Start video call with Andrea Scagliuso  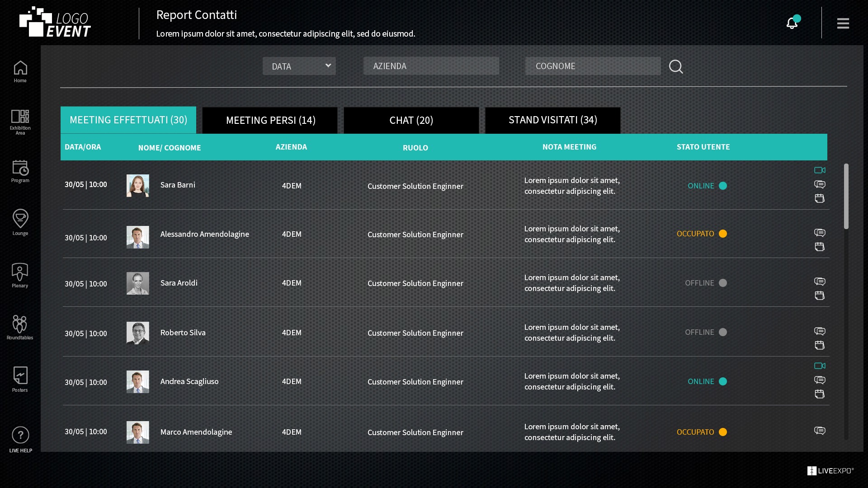point(820,366)
